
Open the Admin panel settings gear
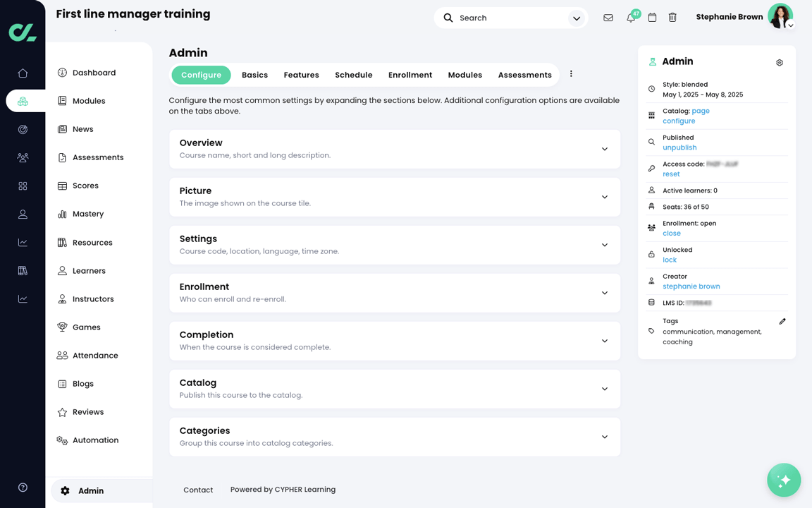[780, 63]
